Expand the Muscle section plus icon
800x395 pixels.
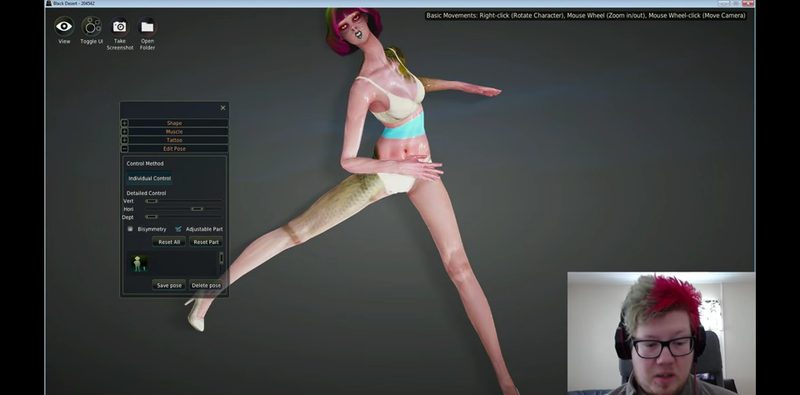click(124, 132)
